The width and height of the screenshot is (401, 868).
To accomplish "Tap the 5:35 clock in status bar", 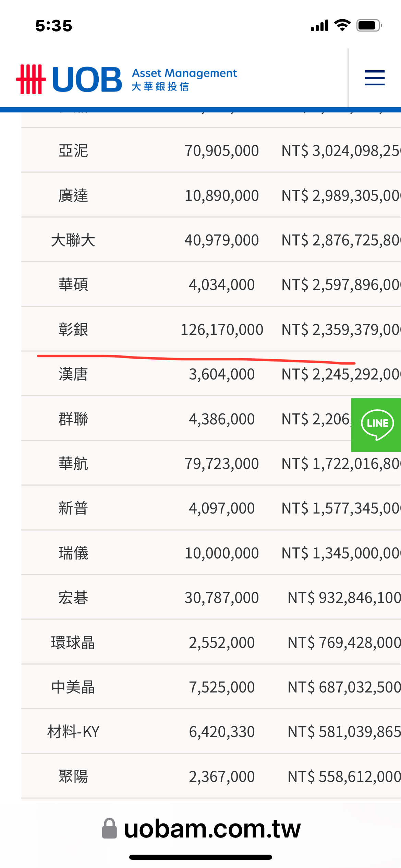I will coord(54,26).
